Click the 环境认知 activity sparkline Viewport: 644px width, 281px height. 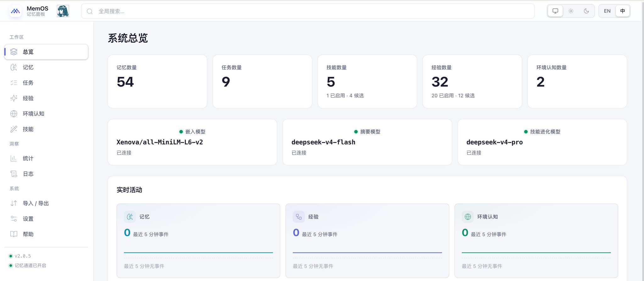[x=536, y=252]
